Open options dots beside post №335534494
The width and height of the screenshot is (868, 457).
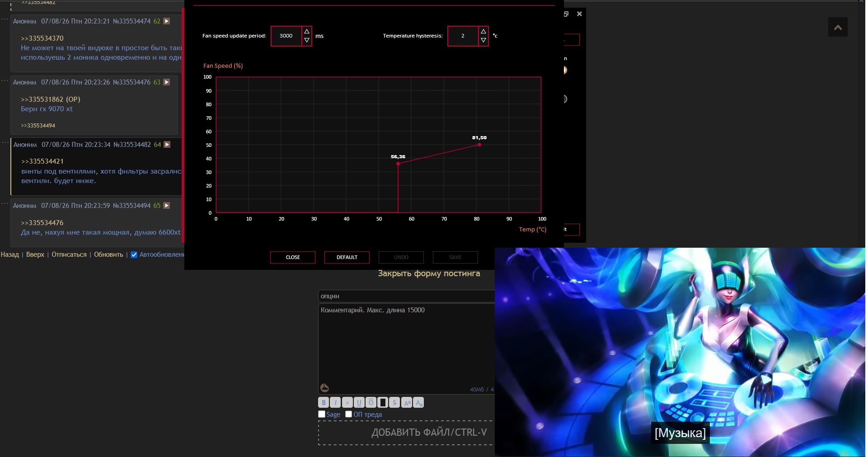coord(5,204)
